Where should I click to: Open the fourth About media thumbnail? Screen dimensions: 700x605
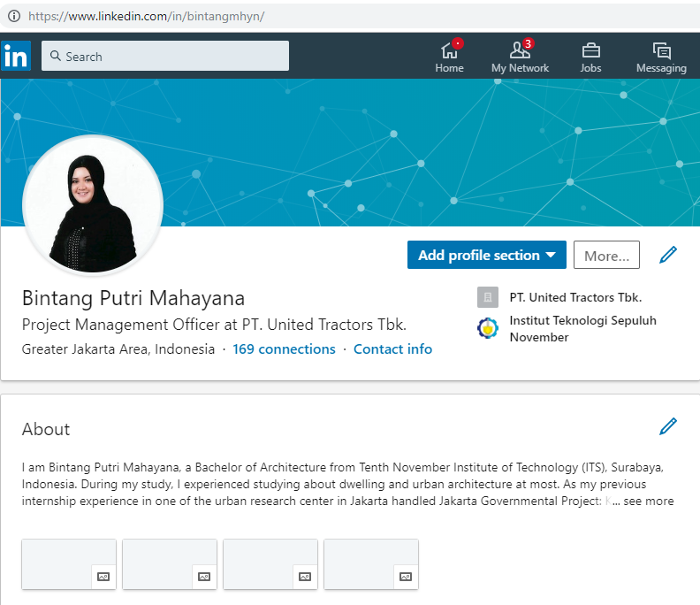point(371,564)
